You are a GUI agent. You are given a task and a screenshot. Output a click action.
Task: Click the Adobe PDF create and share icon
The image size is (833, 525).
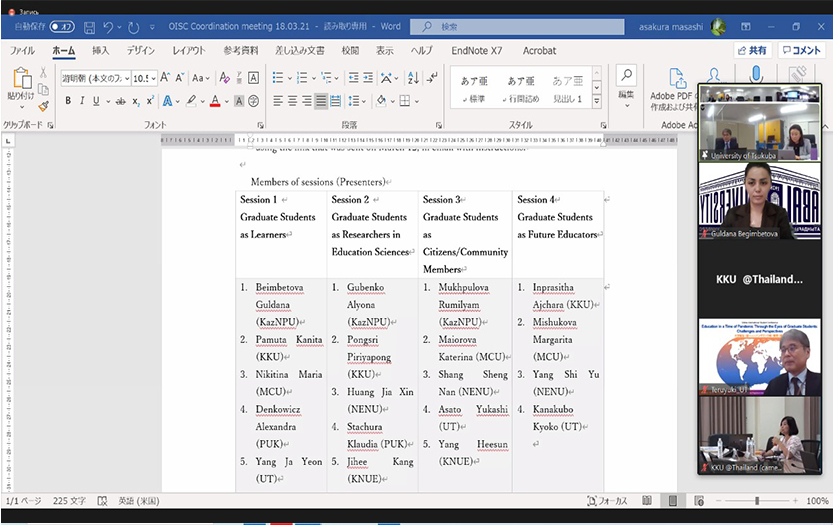coord(677,80)
